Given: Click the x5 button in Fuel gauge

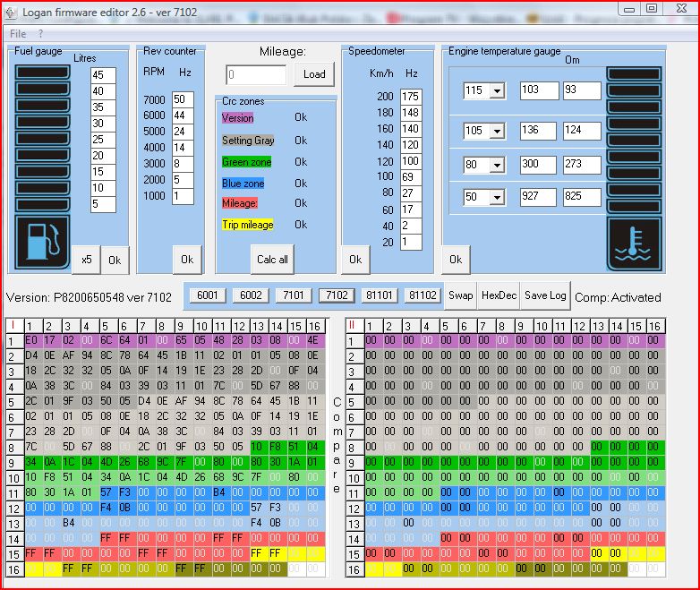Looking at the screenshot, I should 86,260.
